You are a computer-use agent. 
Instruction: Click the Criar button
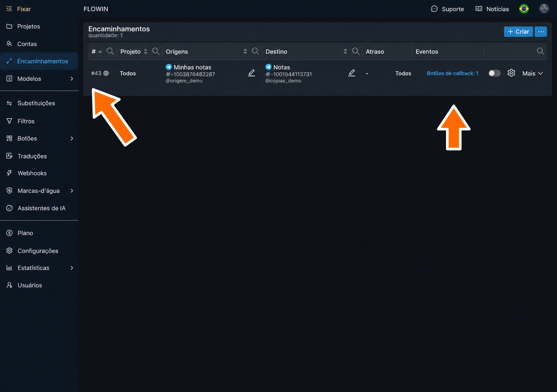(519, 32)
